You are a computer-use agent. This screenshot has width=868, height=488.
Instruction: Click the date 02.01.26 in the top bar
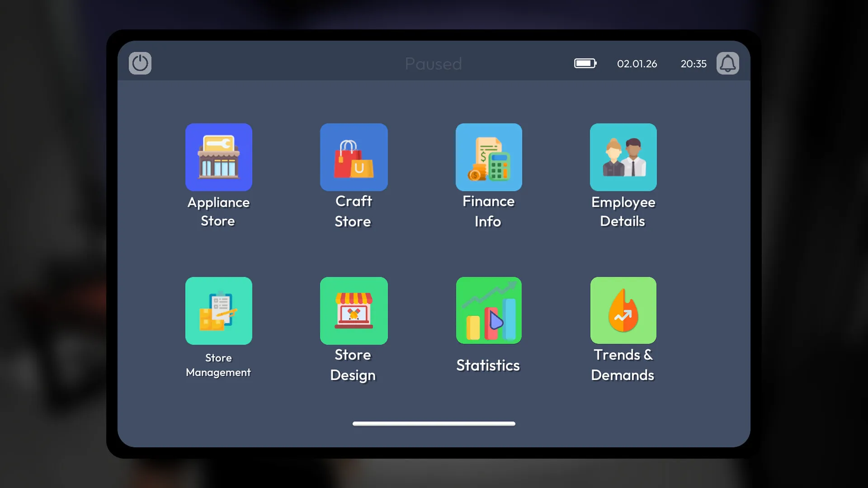pyautogui.click(x=637, y=64)
